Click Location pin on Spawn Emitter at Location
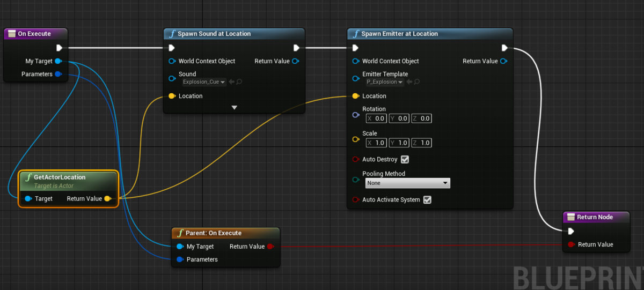Viewport: 644px width, 290px height. point(355,96)
